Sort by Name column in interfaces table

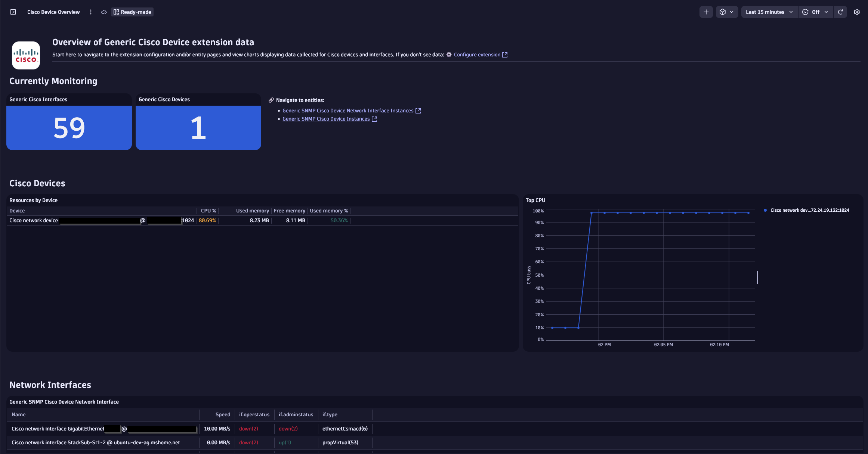(x=19, y=414)
